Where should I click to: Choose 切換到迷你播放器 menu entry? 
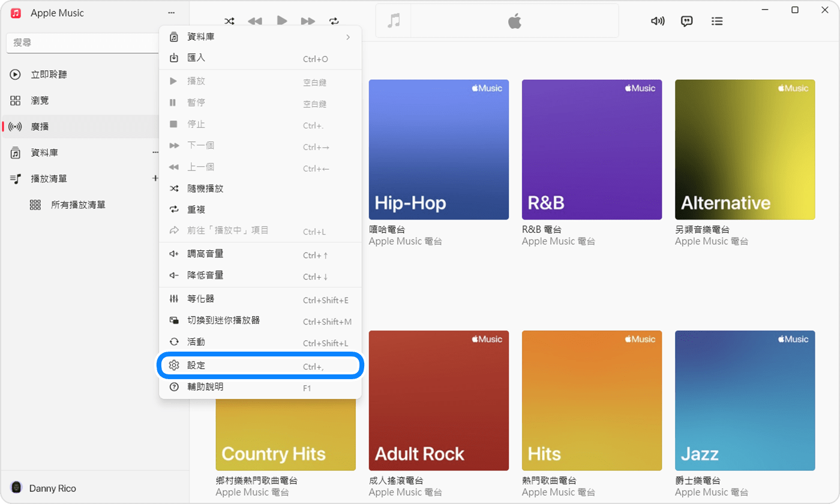(x=260, y=320)
